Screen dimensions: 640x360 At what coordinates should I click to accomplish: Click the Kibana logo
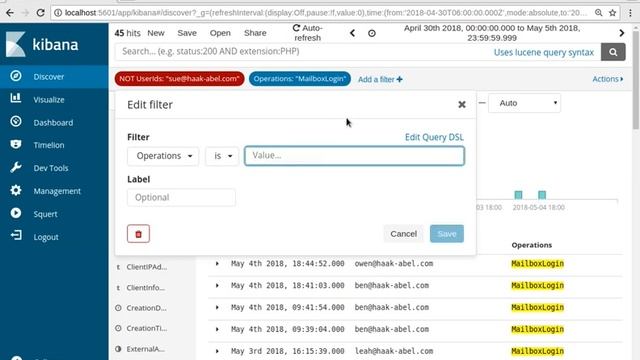point(41,44)
